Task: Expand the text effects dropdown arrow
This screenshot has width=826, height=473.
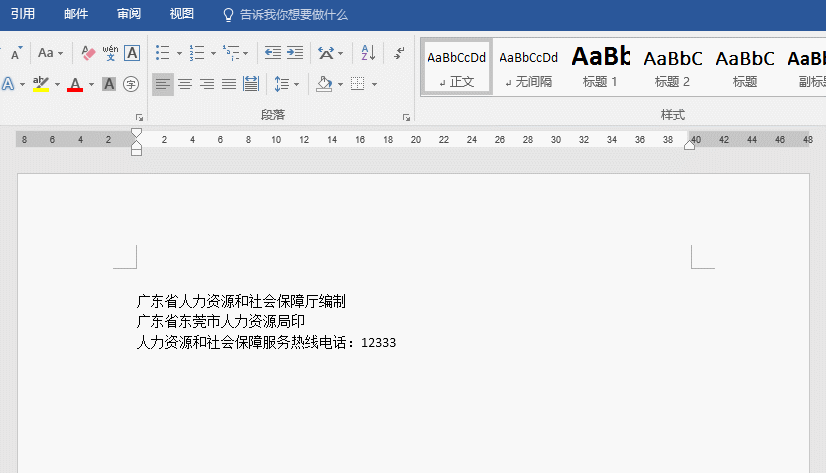Action: (x=22, y=84)
